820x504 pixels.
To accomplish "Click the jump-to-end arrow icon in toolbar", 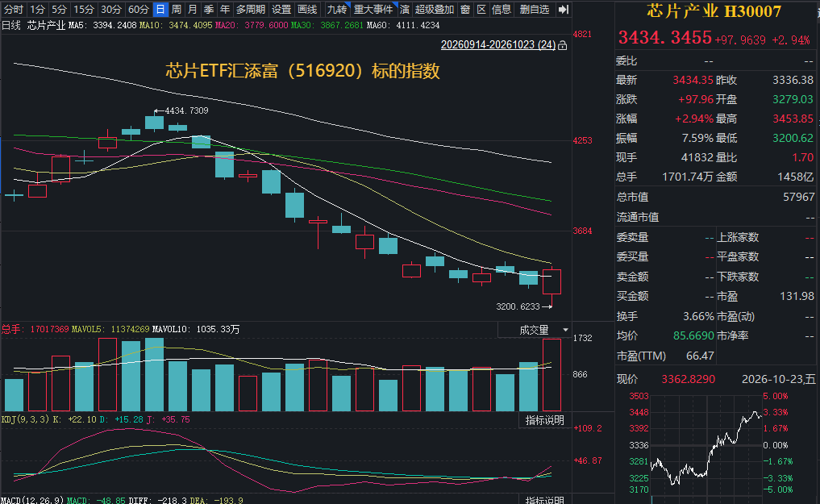I will (563, 10).
